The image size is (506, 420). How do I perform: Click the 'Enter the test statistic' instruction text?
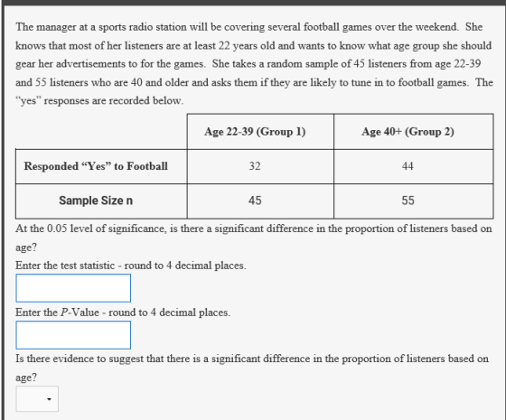[131, 266]
